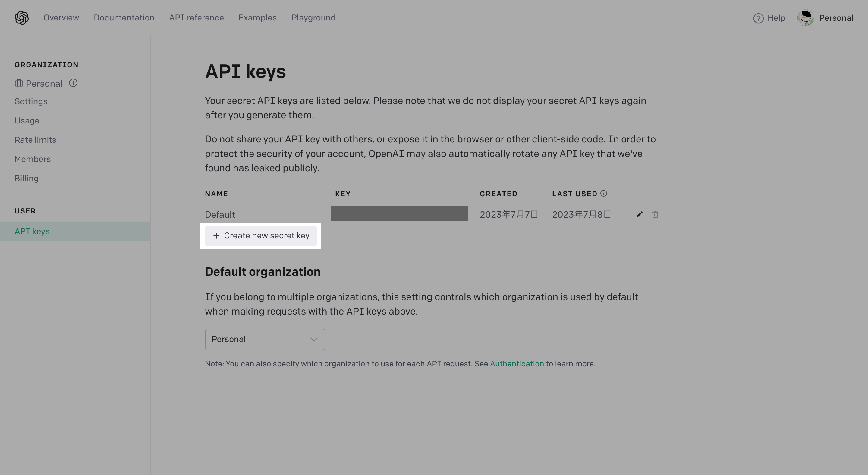Image resolution: width=868 pixels, height=475 pixels.
Task: Select the Default key name cell
Action: pyautogui.click(x=220, y=214)
